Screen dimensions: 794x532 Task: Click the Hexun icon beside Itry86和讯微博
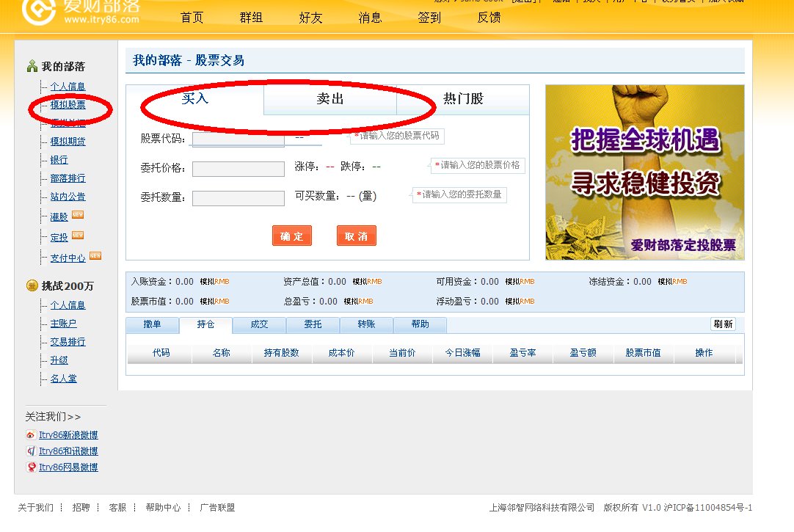(x=31, y=451)
